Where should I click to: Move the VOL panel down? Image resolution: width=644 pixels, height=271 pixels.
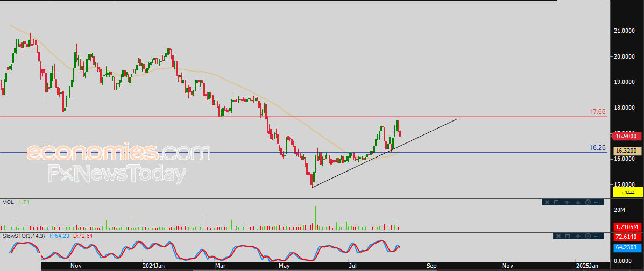pyautogui.click(x=577, y=202)
